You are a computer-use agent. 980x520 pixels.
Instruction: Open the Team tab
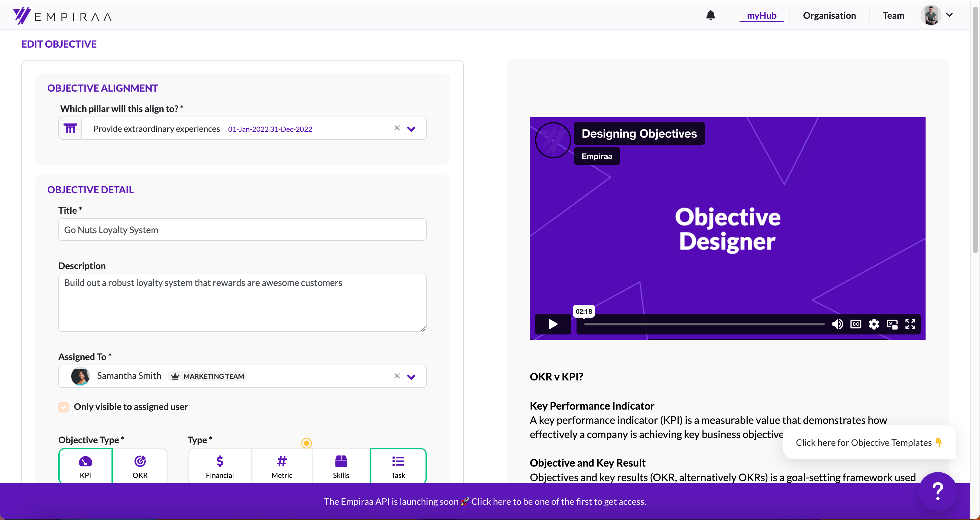tap(893, 16)
